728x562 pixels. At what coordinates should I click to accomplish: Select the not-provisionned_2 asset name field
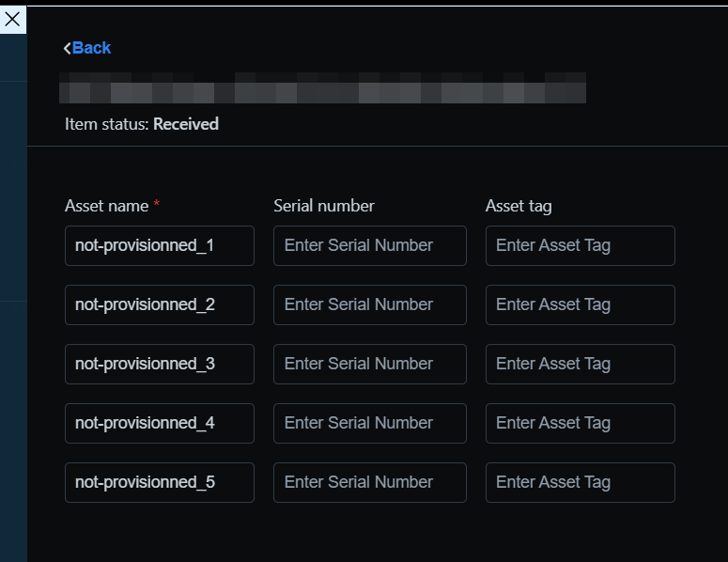(x=159, y=304)
